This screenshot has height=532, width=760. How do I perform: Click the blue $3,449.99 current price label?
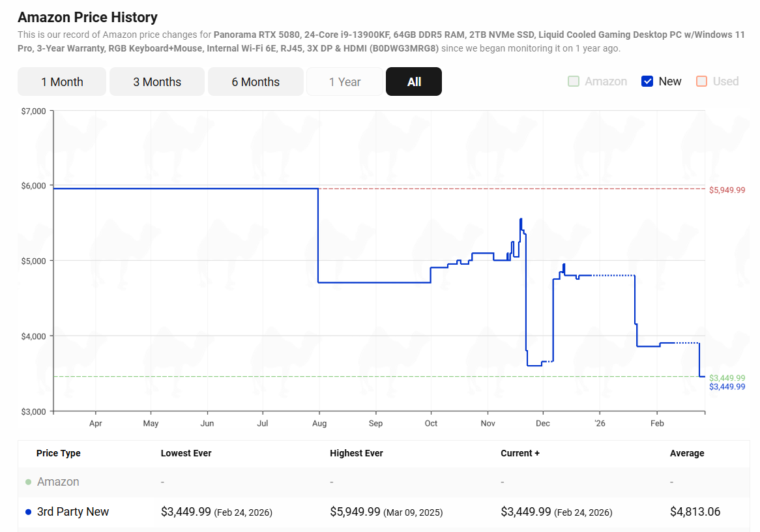point(727,387)
